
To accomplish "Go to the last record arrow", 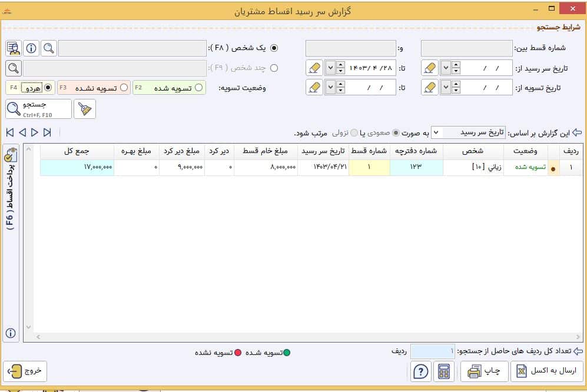I will pos(47,132).
